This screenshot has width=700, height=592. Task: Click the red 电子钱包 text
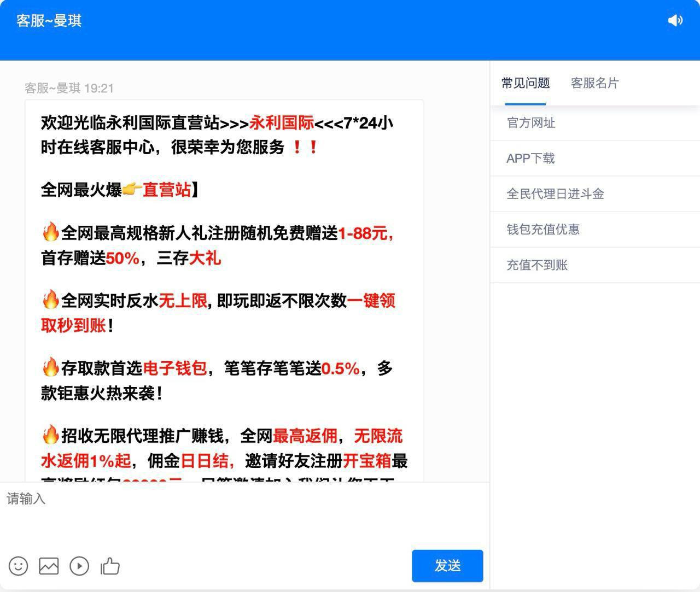click(175, 368)
